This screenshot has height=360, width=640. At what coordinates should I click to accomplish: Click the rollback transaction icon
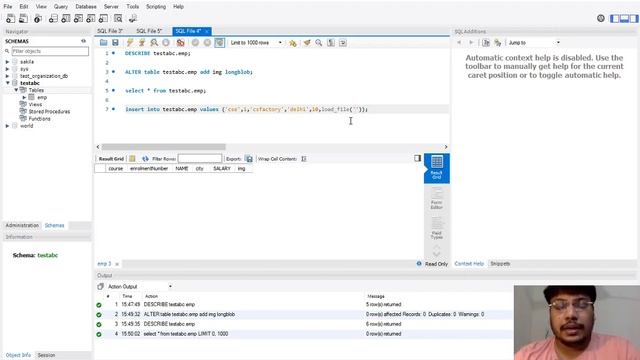coord(207,42)
